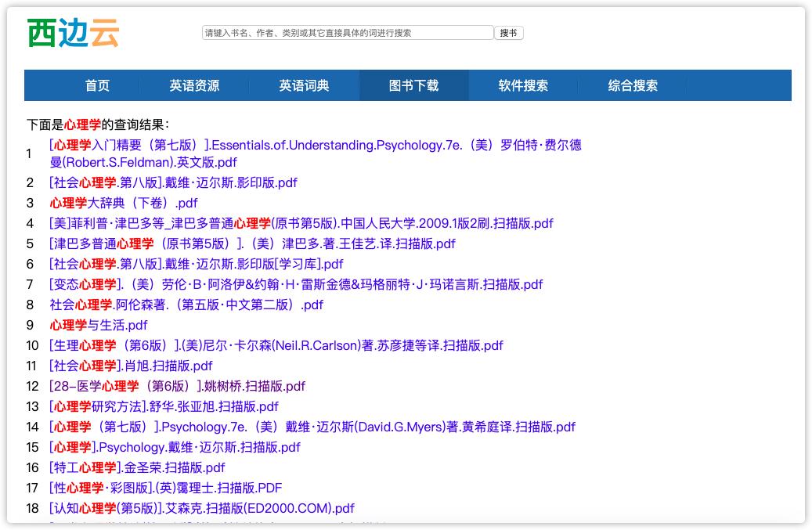
Task: Click the 西边云 site logo
Action: (71, 31)
